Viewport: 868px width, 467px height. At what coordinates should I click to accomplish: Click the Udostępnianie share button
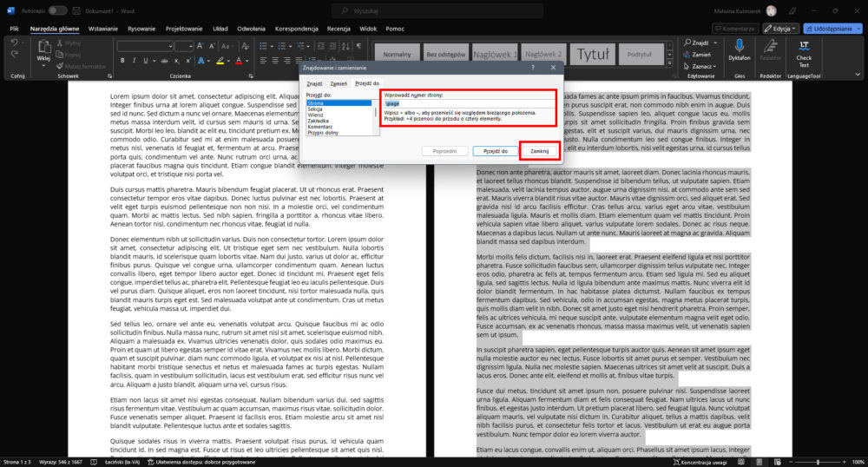pyautogui.click(x=832, y=29)
